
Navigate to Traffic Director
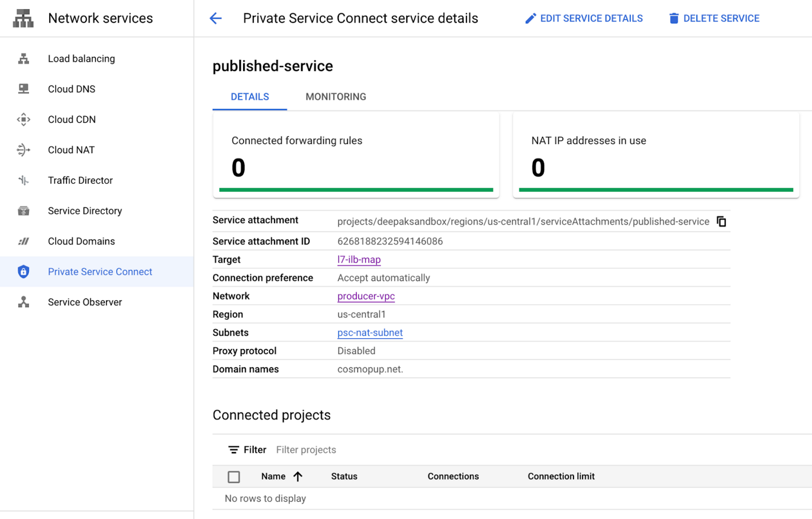tap(80, 180)
